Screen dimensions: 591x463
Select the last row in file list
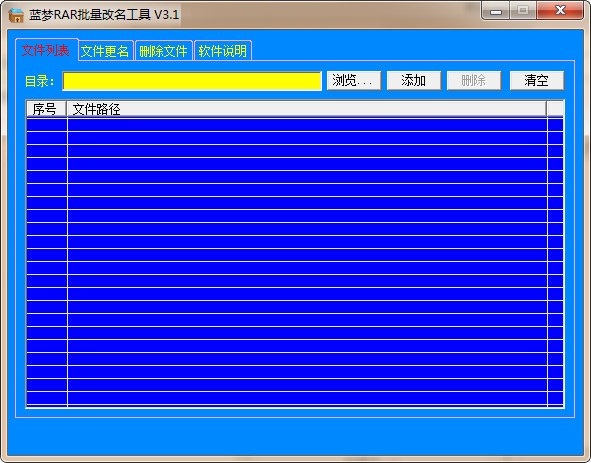pos(295,398)
